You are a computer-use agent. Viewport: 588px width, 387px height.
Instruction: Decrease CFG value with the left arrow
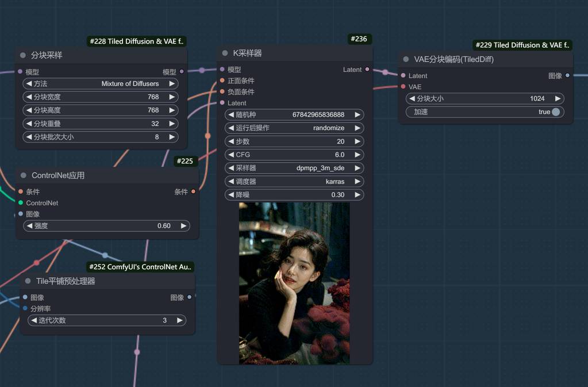coord(230,155)
